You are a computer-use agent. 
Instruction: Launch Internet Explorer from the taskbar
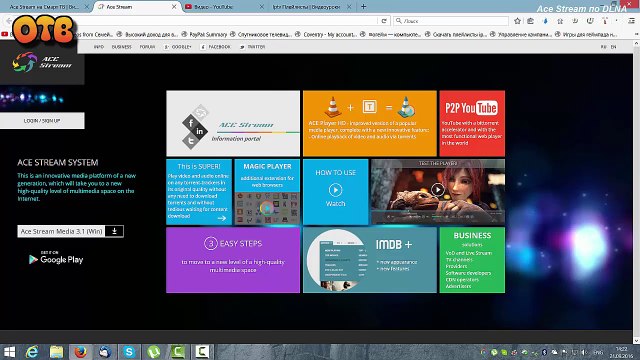click(x=32, y=352)
